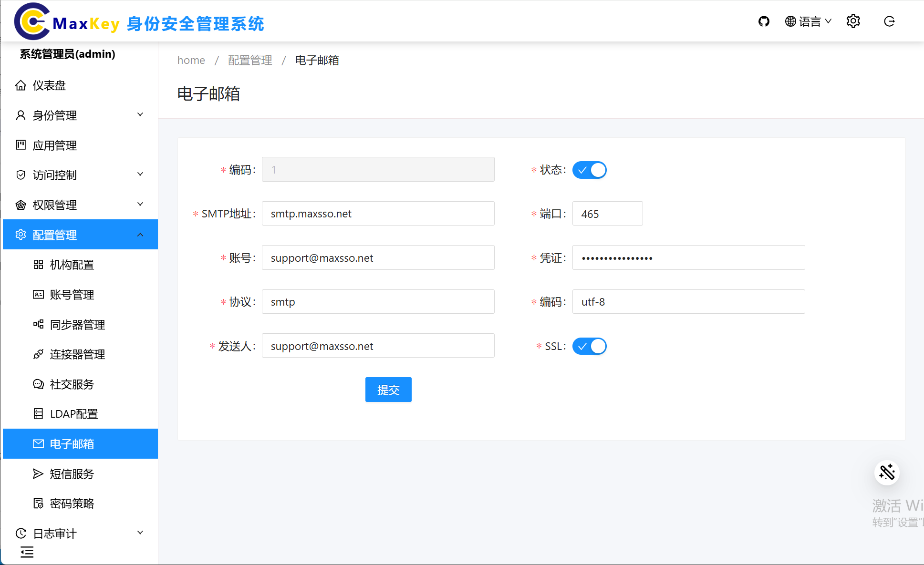Click the settings gear in the top bar
Viewport: 924px width, 565px height.
click(x=853, y=21)
